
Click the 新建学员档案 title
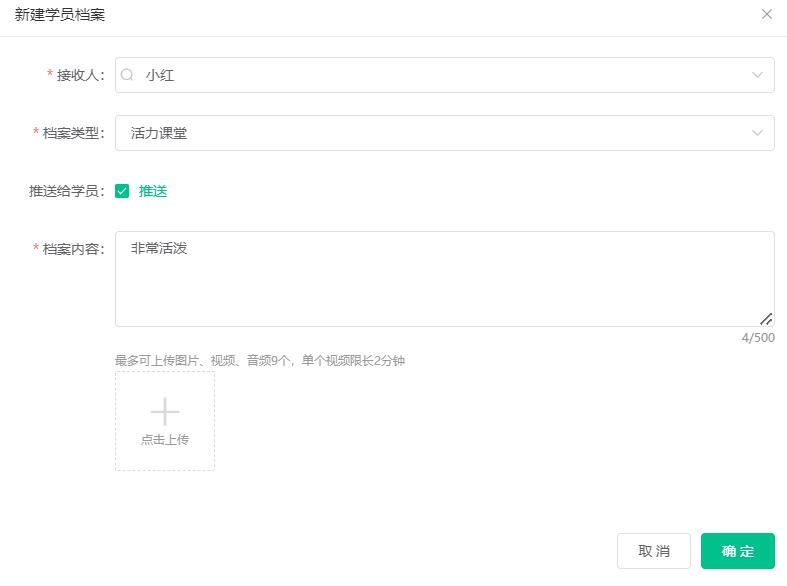tap(60, 15)
